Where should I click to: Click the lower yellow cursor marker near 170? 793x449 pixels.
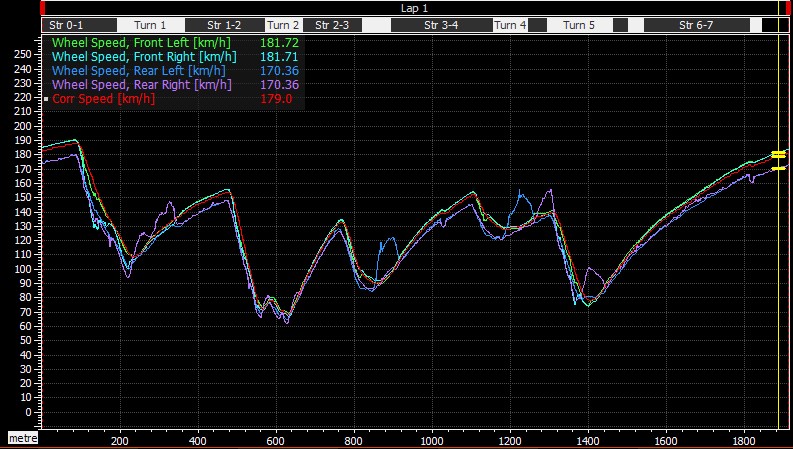pos(778,168)
